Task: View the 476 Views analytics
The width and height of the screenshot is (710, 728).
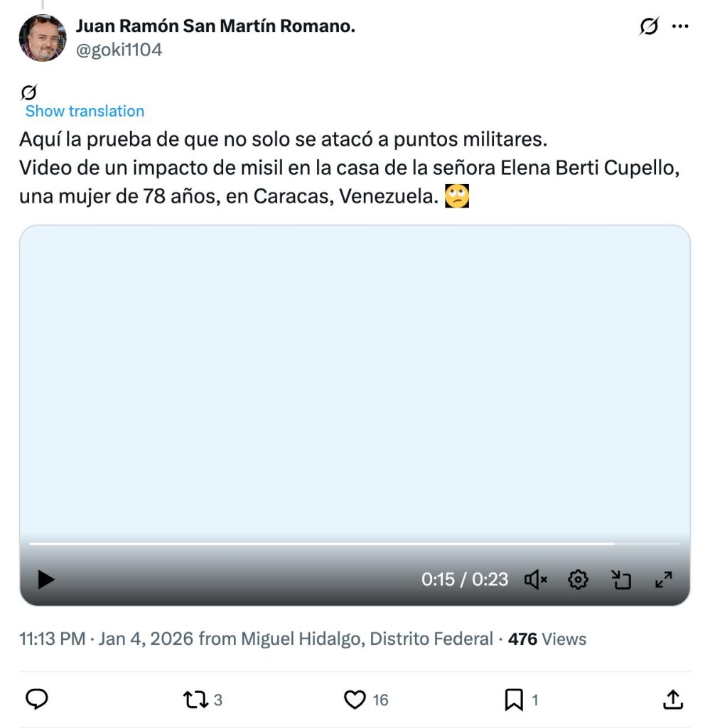Action: tap(547, 639)
